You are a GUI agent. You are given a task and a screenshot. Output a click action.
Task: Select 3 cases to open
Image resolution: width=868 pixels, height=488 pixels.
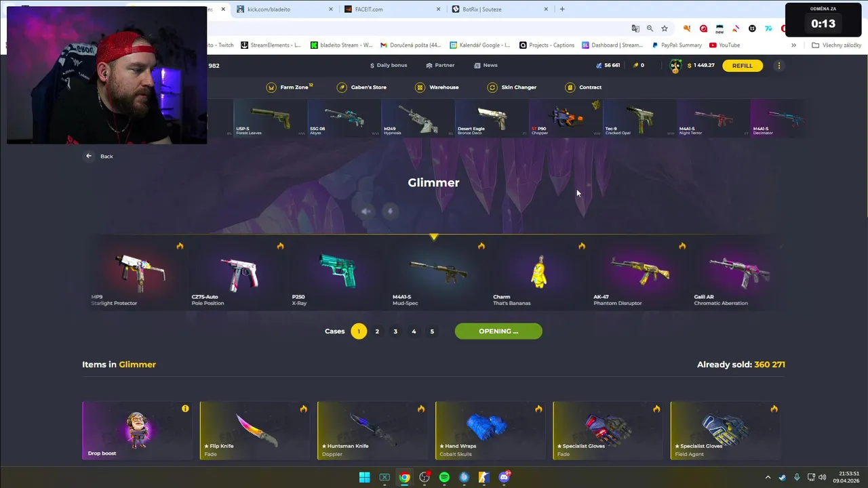click(395, 331)
